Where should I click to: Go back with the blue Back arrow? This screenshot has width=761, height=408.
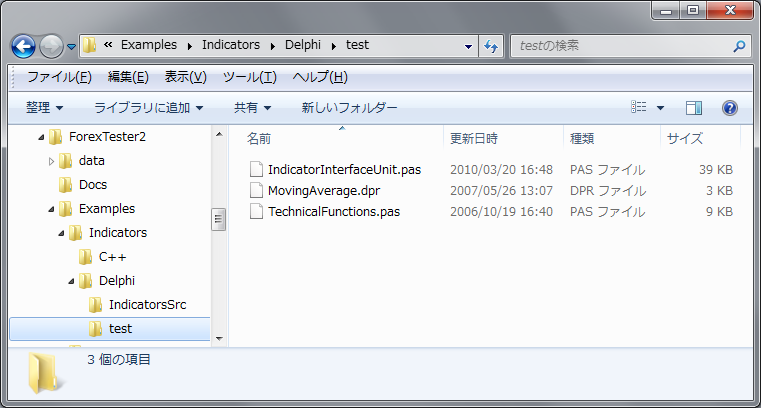coord(23,47)
